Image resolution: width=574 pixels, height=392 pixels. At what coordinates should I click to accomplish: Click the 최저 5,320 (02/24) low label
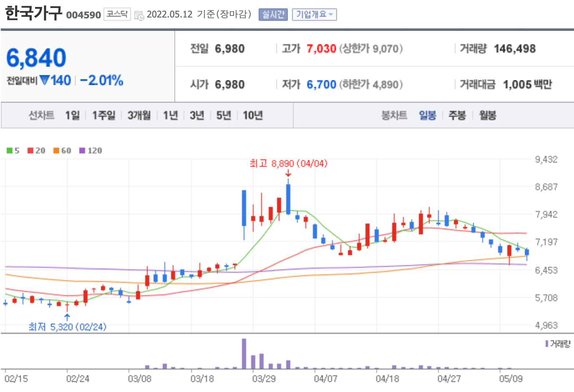[67, 327]
